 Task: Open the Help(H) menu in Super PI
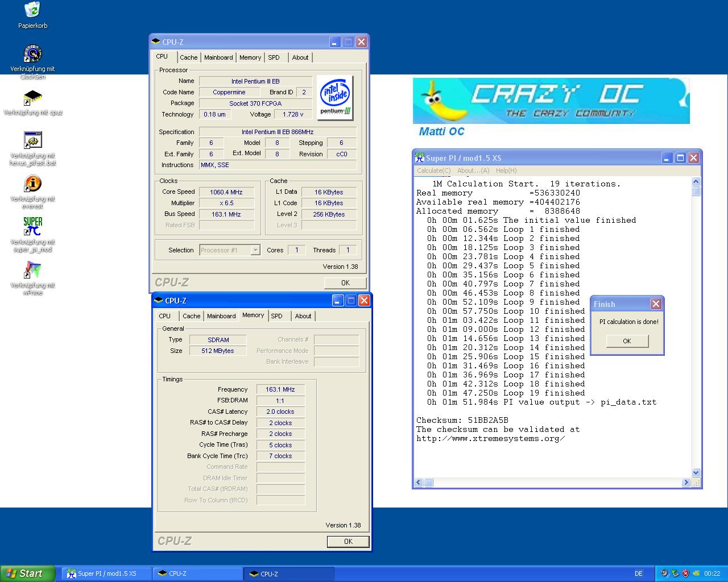506,171
